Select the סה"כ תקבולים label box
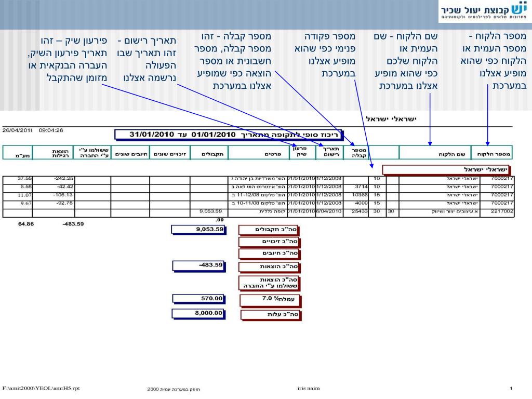This screenshot has height=399, width=532. (x=269, y=230)
